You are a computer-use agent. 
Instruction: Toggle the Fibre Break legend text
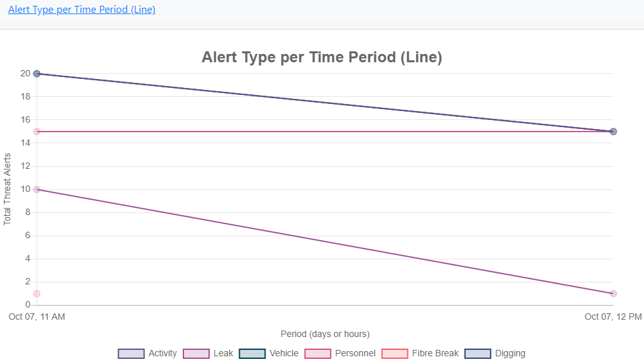point(436,354)
